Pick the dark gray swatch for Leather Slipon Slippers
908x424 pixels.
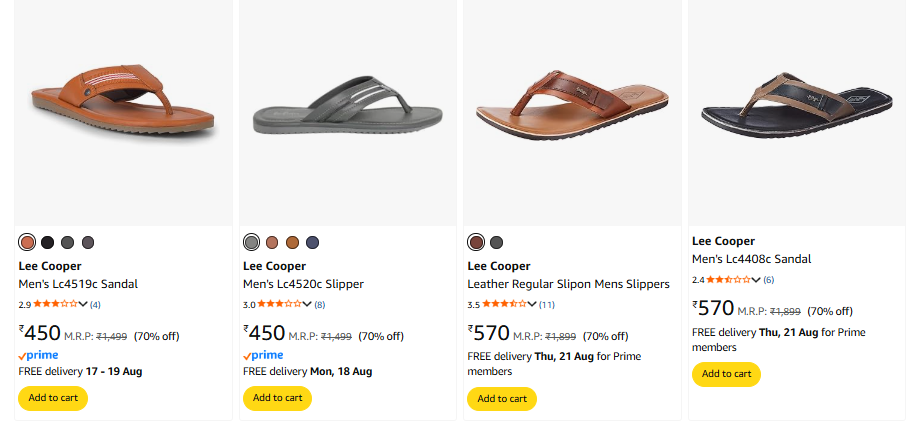(496, 242)
